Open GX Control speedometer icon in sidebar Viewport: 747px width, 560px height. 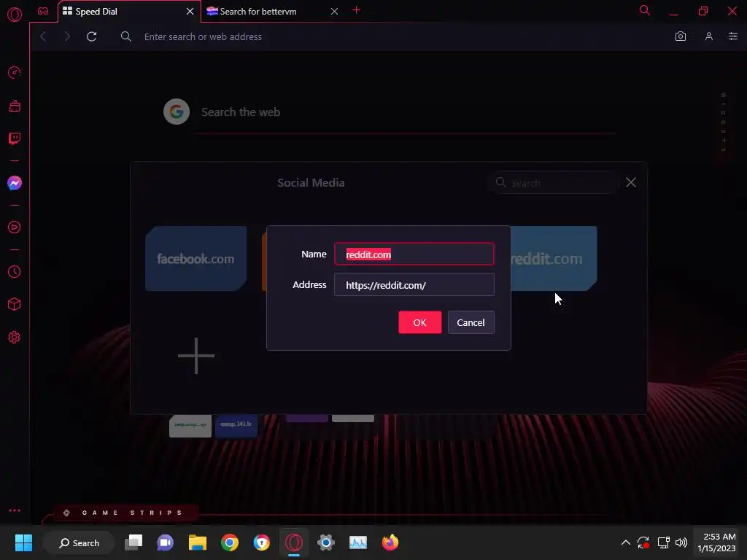coord(15,72)
